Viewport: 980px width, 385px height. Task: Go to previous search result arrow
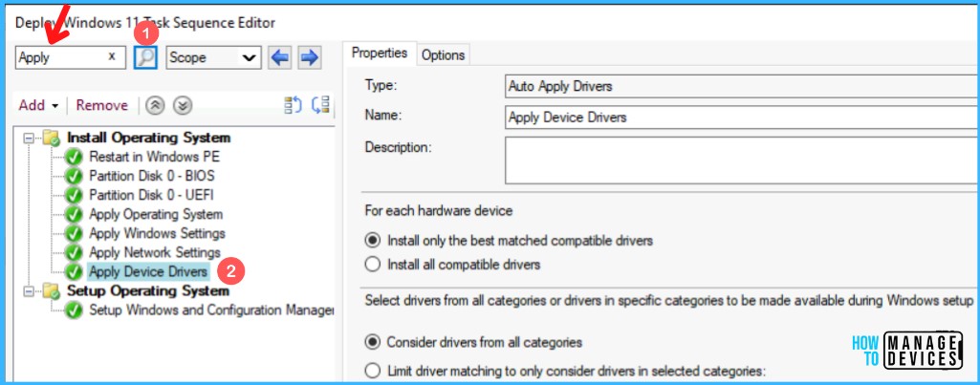280,58
